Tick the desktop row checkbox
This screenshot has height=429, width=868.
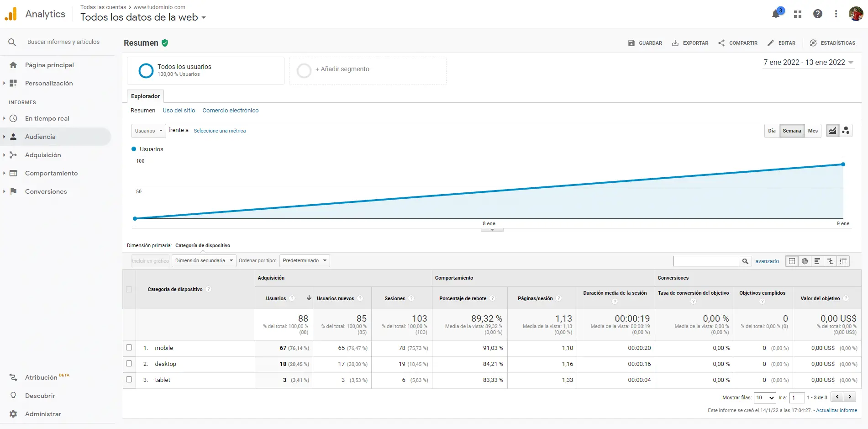129,364
